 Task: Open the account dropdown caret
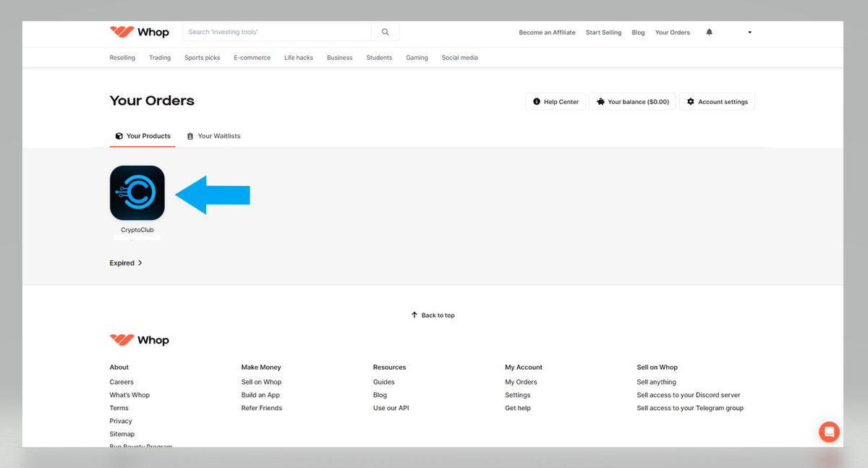point(749,33)
